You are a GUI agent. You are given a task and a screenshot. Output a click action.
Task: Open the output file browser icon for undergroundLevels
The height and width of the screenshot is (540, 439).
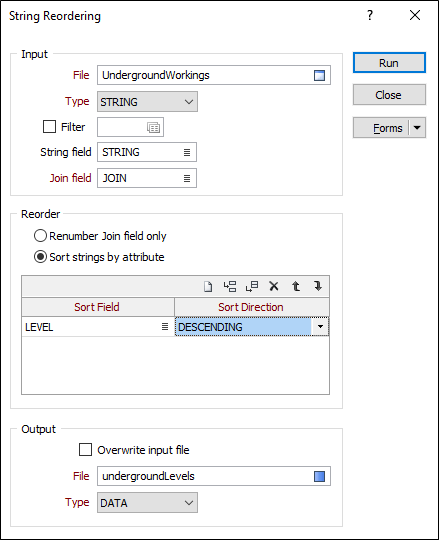[x=319, y=476]
